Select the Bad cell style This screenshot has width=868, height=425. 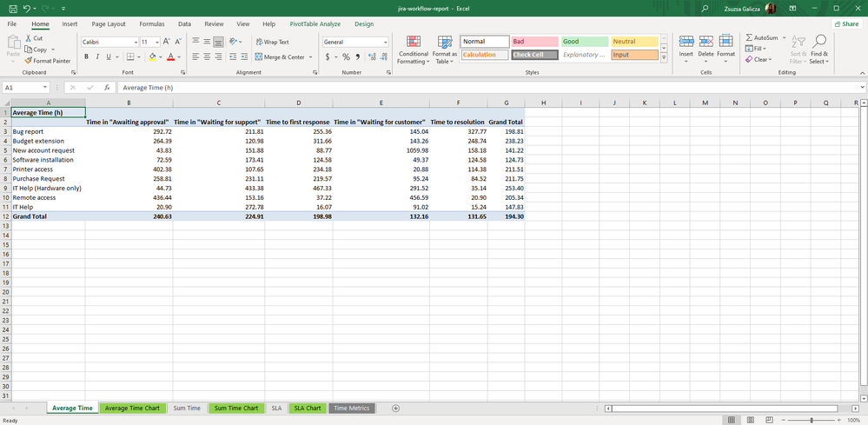[x=534, y=42]
